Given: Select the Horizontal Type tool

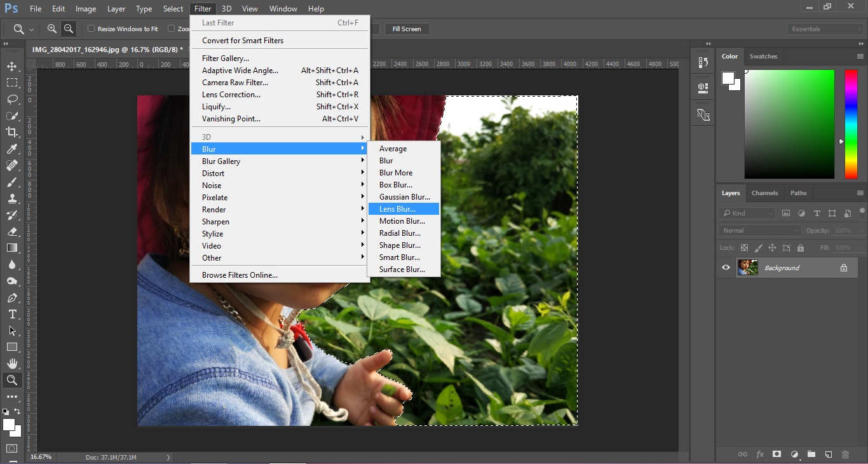Looking at the screenshot, I should click(x=12, y=315).
